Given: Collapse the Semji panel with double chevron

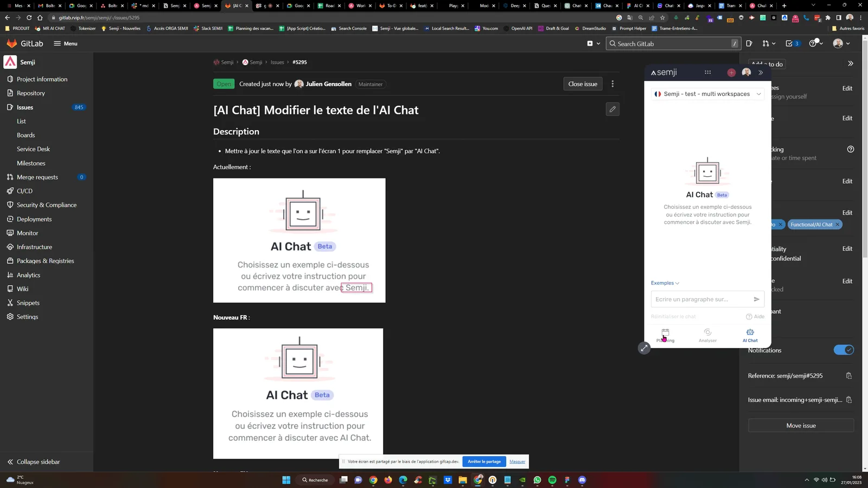Looking at the screenshot, I should 761,73.
